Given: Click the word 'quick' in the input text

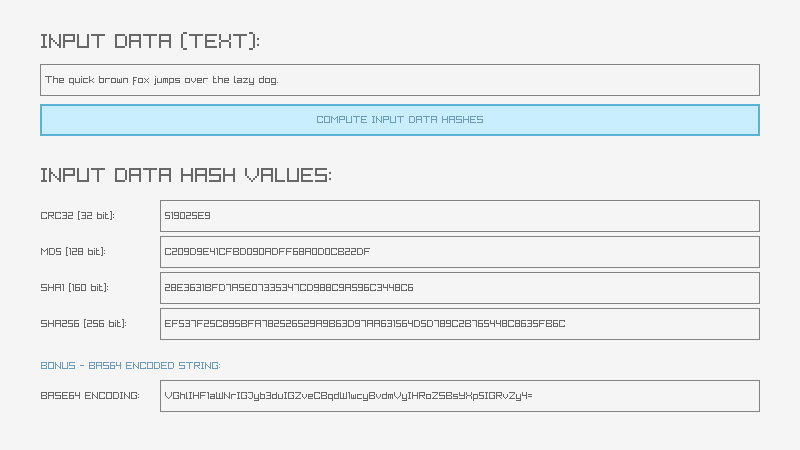Looking at the screenshot, I should pos(82,80).
